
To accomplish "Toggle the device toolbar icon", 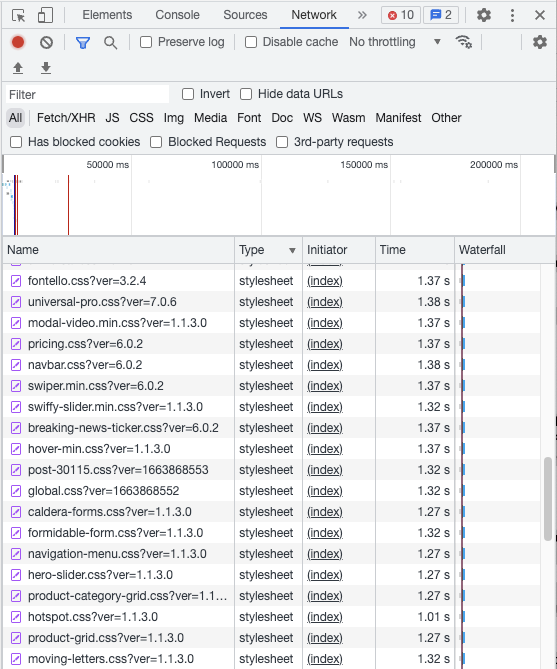I will click(45, 15).
